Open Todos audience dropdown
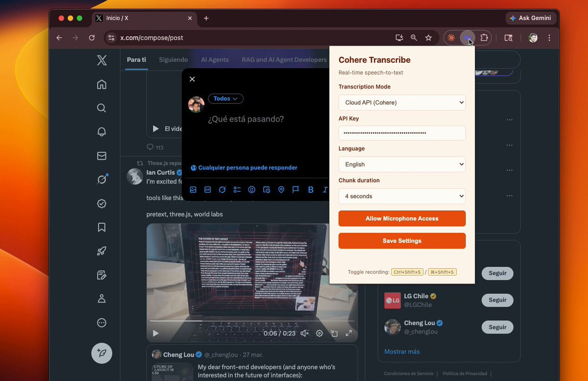Image resolution: width=588 pixels, height=381 pixels. pyautogui.click(x=226, y=99)
